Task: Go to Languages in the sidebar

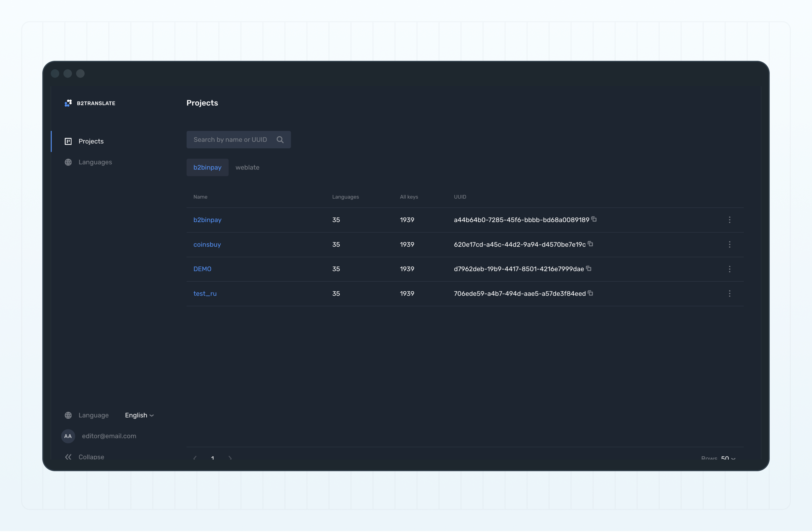Action: tap(95, 162)
